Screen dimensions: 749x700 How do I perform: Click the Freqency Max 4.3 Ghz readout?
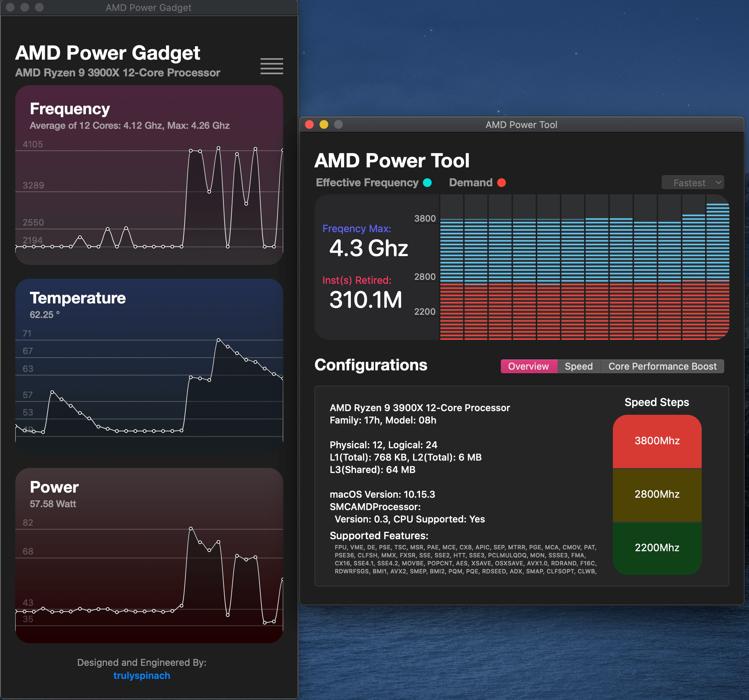[368, 248]
